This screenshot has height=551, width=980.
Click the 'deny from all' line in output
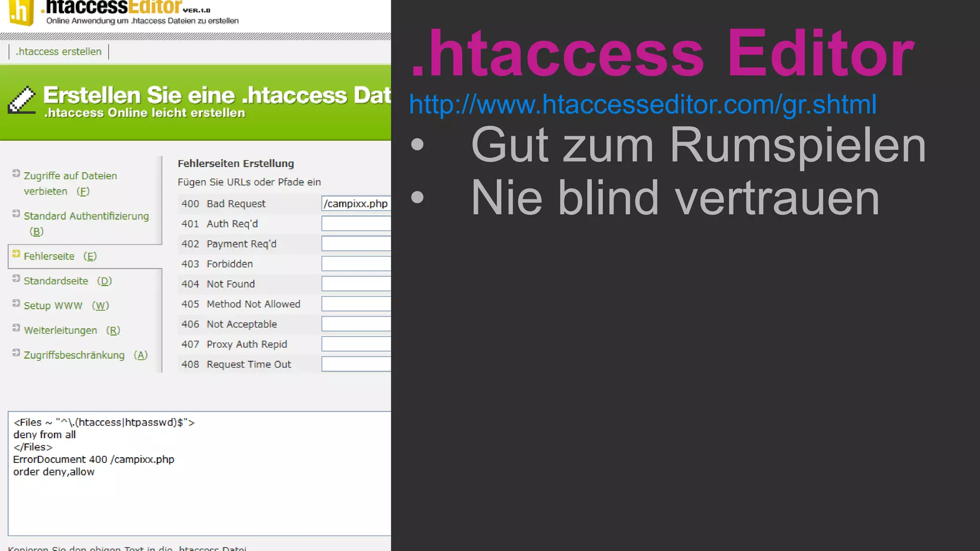pyautogui.click(x=45, y=435)
